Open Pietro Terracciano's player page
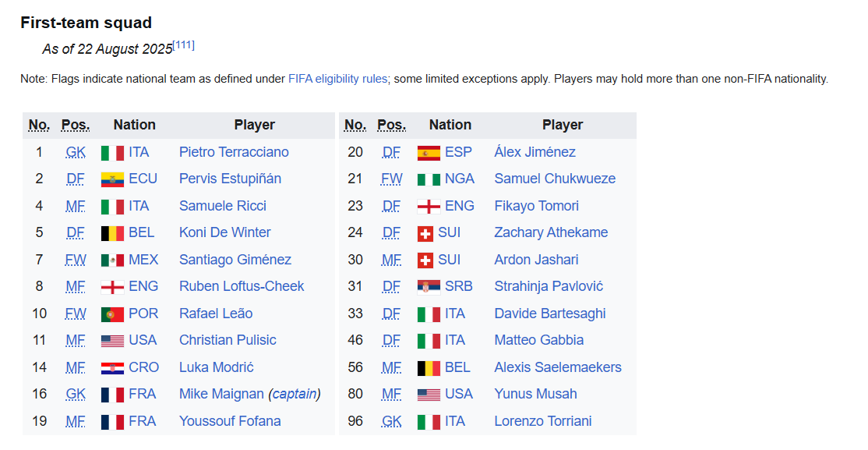The height and width of the screenshot is (450, 868). [x=234, y=152]
